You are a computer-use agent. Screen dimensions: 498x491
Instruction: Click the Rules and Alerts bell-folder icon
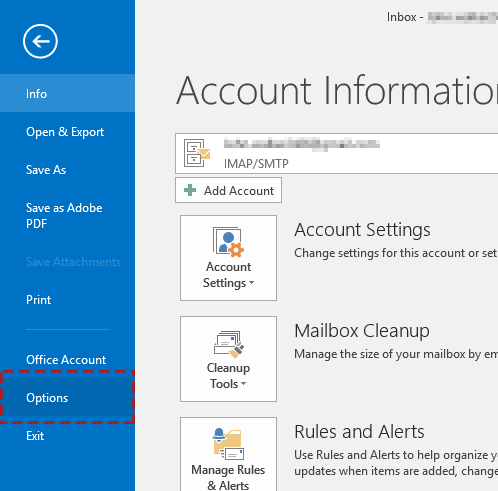(x=228, y=444)
